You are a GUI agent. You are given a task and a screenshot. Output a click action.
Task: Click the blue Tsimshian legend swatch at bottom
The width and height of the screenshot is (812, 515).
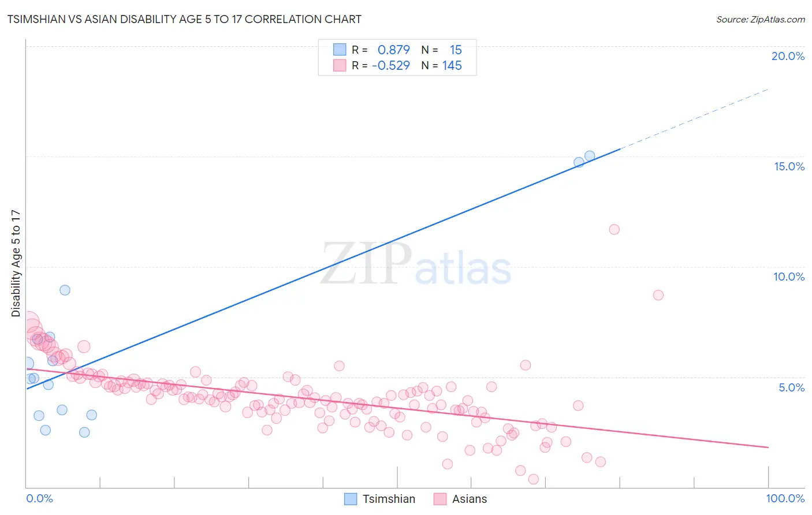(x=351, y=499)
